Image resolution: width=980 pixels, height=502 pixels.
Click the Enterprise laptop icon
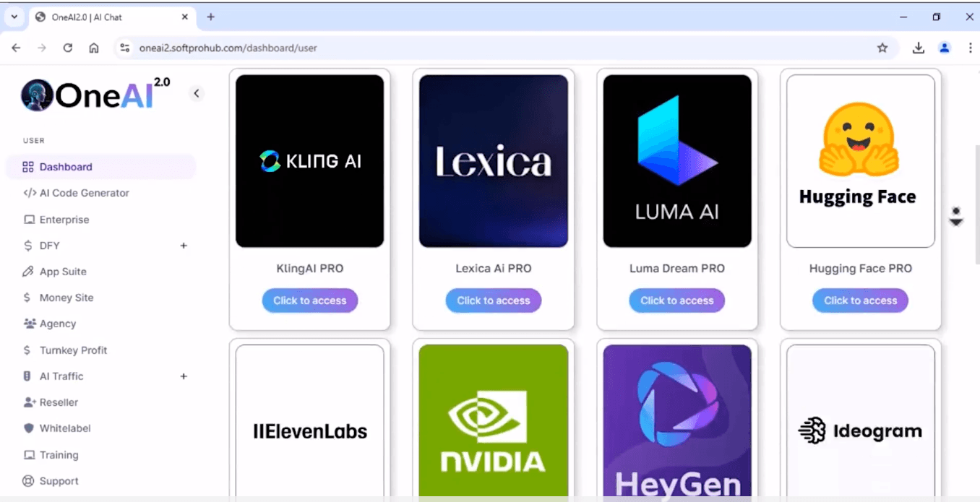click(29, 220)
